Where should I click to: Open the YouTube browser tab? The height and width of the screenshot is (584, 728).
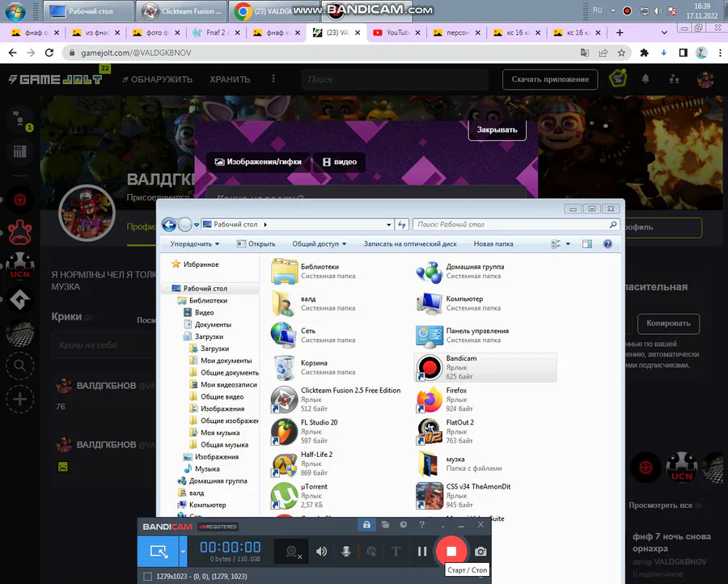[396, 32]
